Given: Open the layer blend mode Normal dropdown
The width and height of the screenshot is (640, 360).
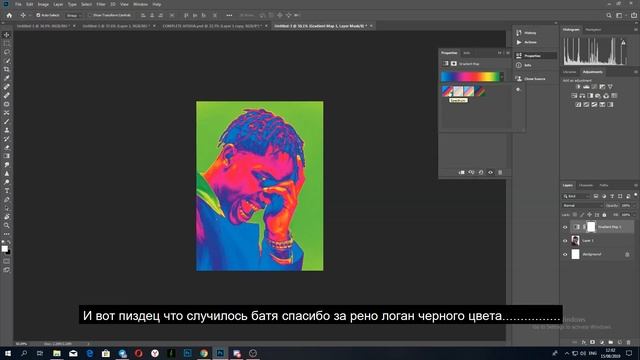Looking at the screenshot, I should pyautogui.click(x=582, y=205).
